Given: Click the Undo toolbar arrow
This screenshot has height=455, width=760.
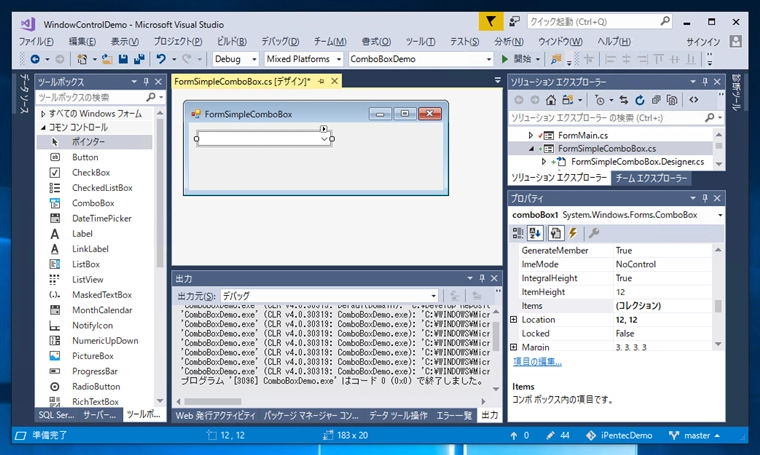Looking at the screenshot, I should [x=161, y=59].
